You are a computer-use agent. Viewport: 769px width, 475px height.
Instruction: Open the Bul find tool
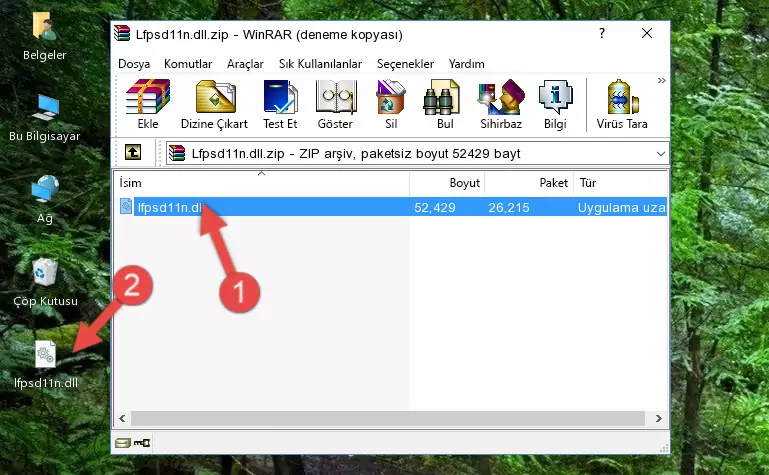pyautogui.click(x=443, y=104)
